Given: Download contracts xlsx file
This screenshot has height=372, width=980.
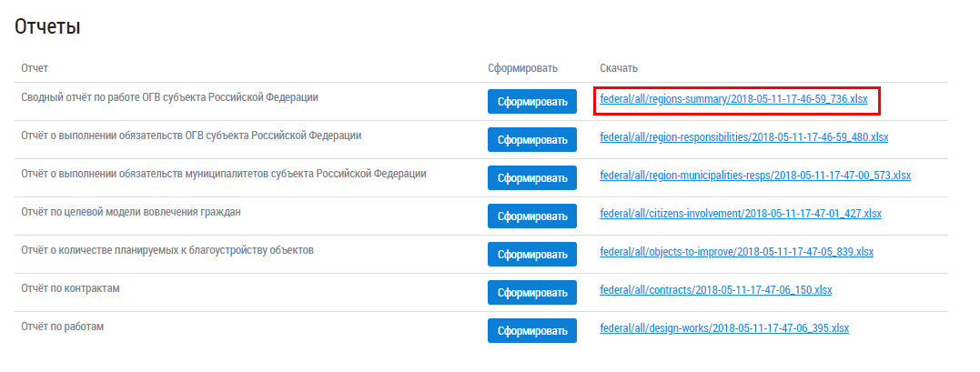Looking at the screenshot, I should point(715,290).
